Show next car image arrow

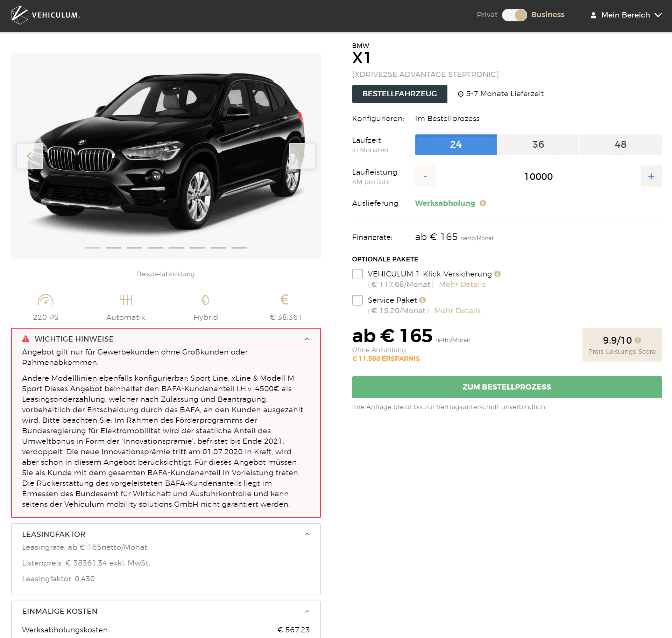pos(302,156)
